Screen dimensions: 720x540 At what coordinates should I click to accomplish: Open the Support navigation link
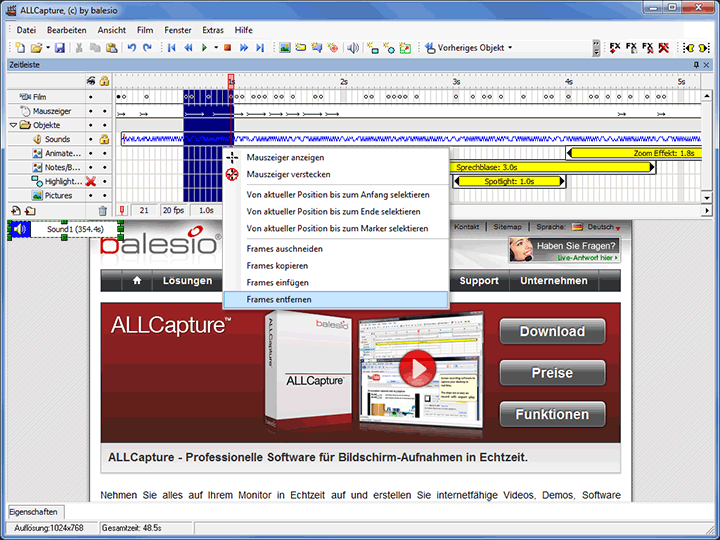point(479,281)
